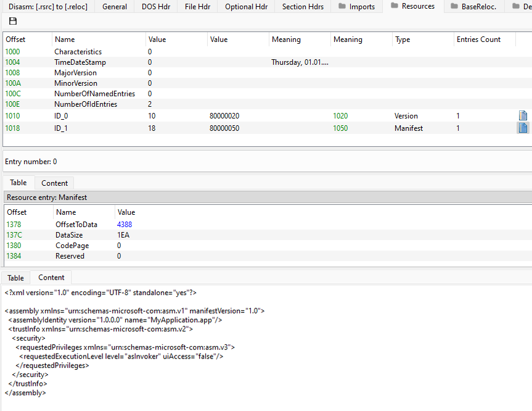Open the Version entry document icon
532x411 pixels.
coord(523,116)
